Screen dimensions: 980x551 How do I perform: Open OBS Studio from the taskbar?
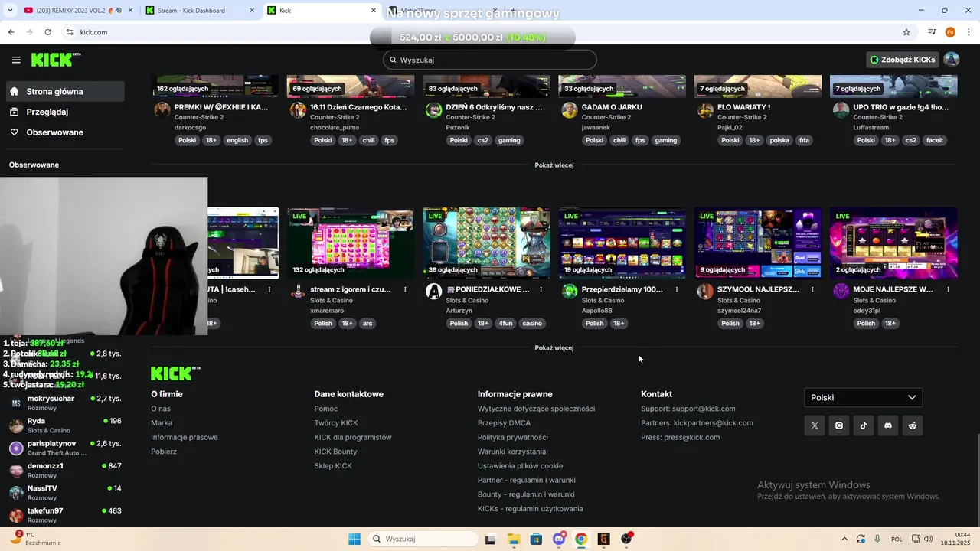pyautogui.click(x=626, y=539)
